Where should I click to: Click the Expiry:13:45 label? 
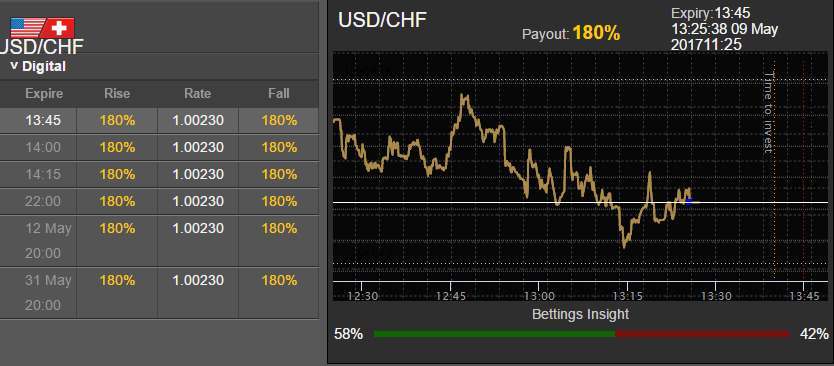711,13
